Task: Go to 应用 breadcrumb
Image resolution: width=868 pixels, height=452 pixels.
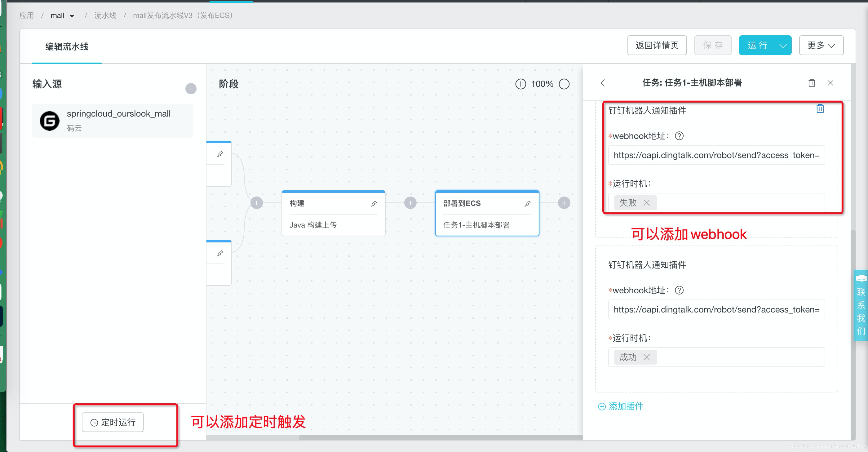Action: click(27, 16)
